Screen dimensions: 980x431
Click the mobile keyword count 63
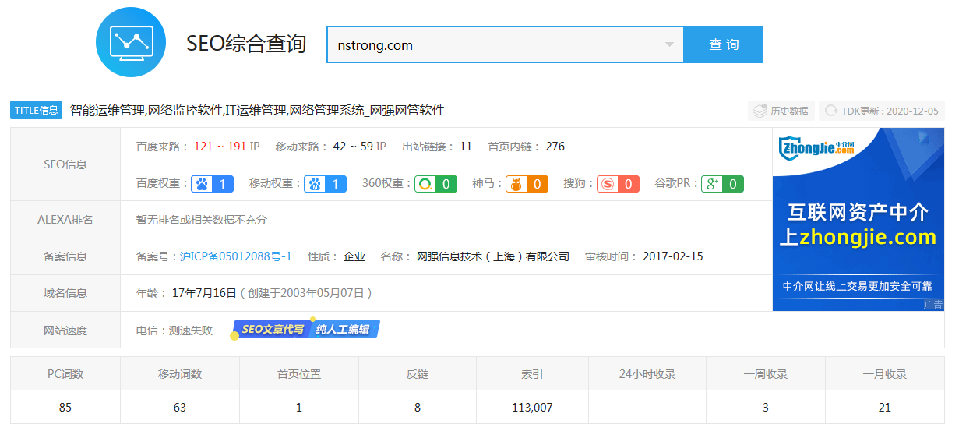click(180, 407)
